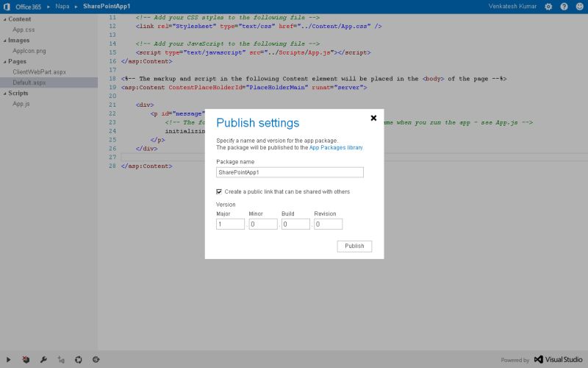
Task: Click the Publish button
Action: pyautogui.click(x=354, y=246)
